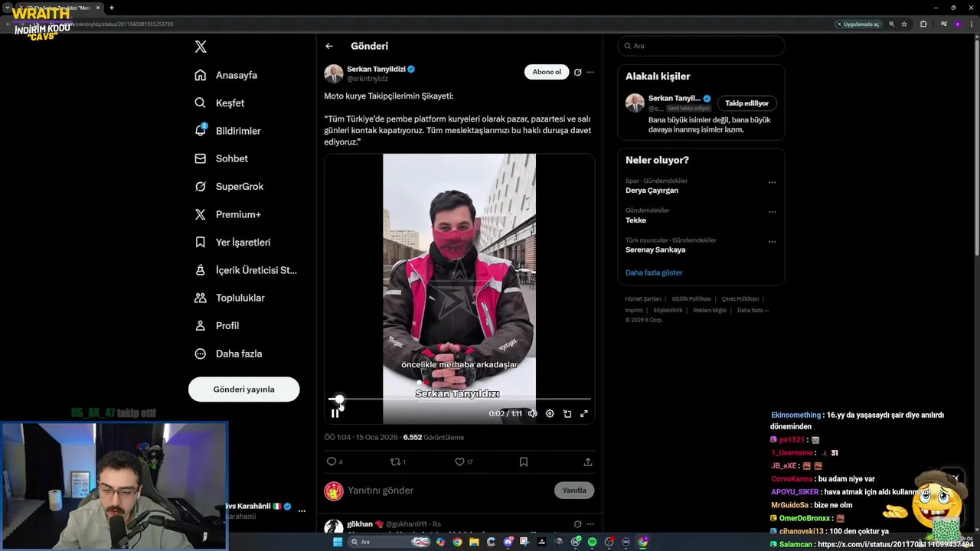Open Anasayfa home page
This screenshot has width=980, height=551.
226,75
